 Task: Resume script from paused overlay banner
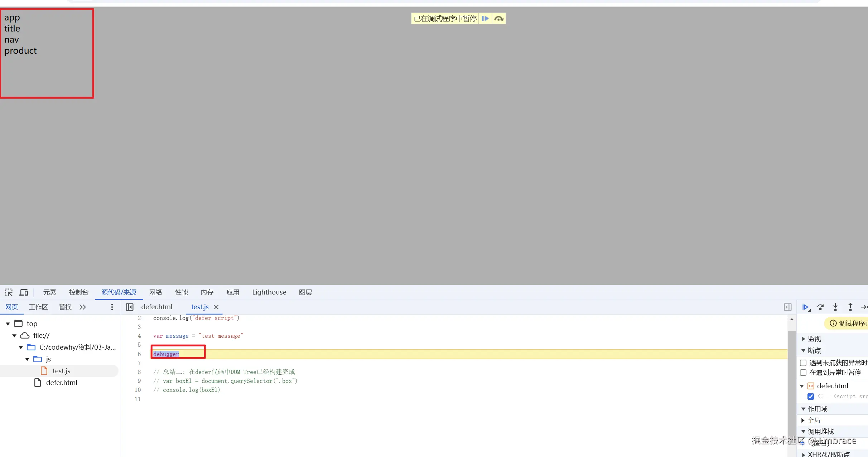pos(485,19)
